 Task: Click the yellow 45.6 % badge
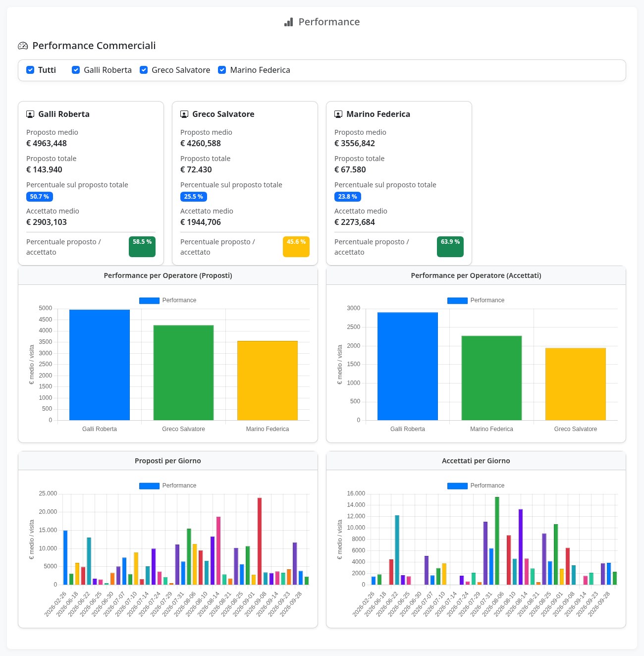(x=296, y=247)
